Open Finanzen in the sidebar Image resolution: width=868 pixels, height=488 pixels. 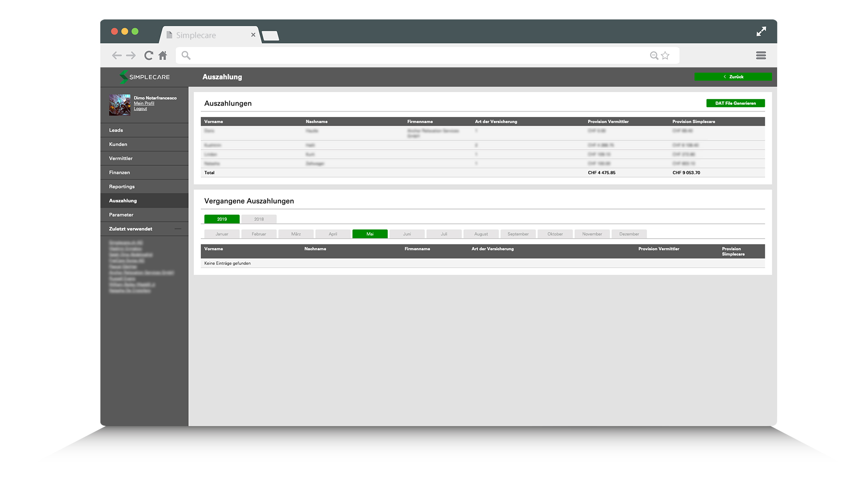click(x=119, y=173)
